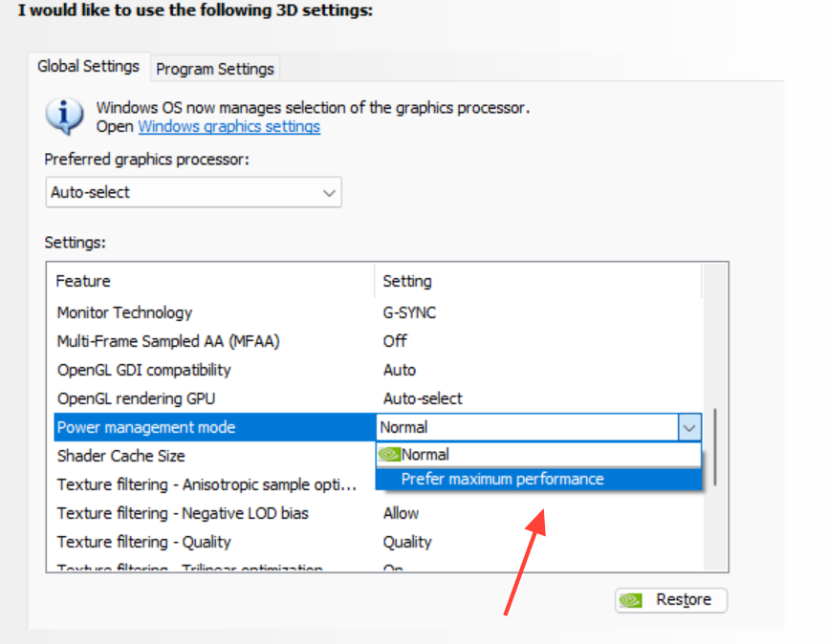The image size is (827, 644).
Task: Click the G-SYNC setting value
Action: click(409, 312)
